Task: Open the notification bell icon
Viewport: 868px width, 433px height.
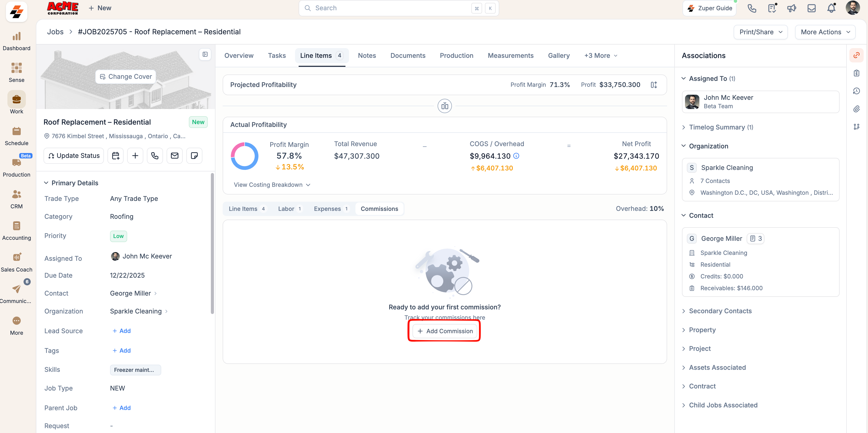Action: coord(831,8)
